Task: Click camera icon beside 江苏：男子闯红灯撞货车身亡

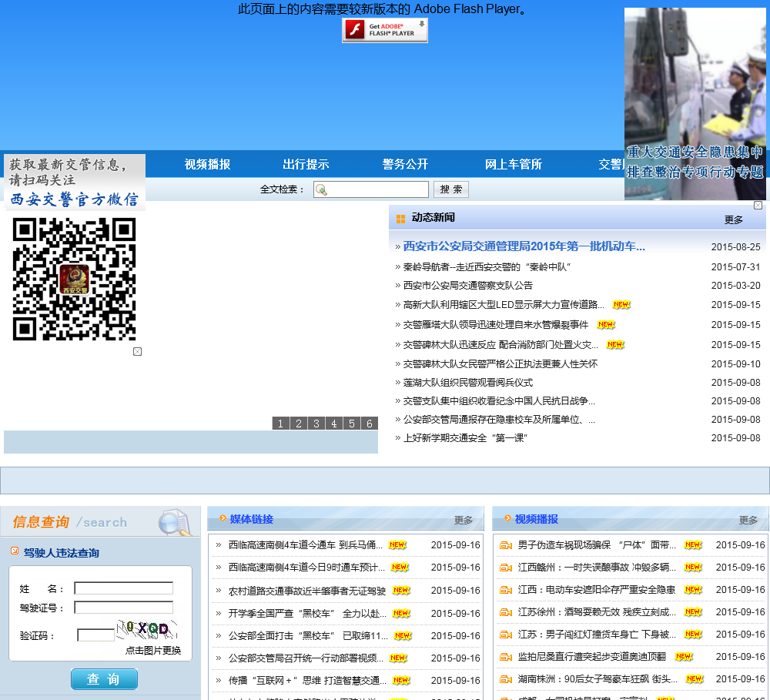Action: coord(506,635)
